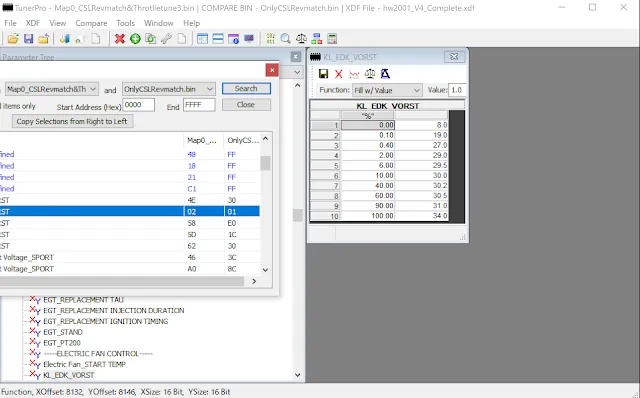Viewport: 640px width, 398px height.
Task: Open the Compare menu
Action: (x=91, y=23)
